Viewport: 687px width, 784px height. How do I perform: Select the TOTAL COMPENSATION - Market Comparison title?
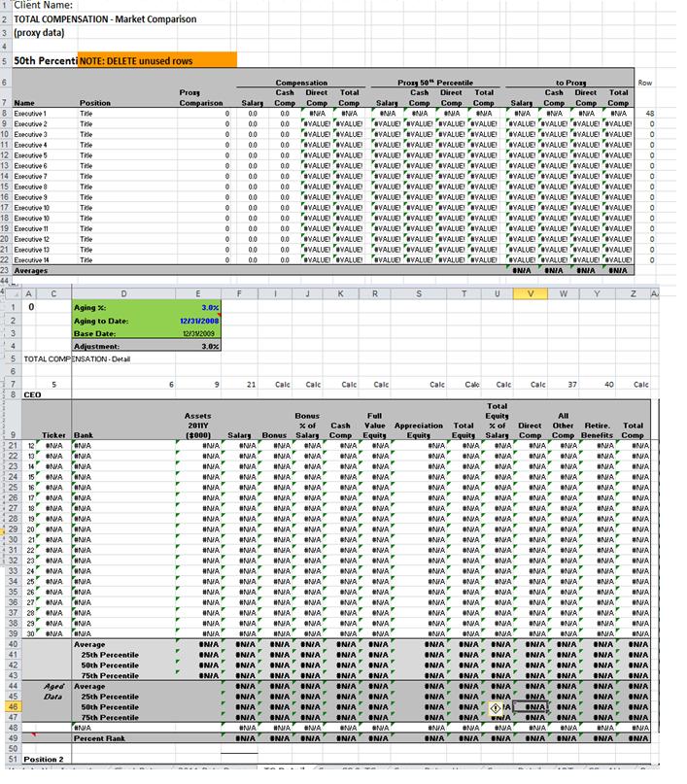[105, 19]
